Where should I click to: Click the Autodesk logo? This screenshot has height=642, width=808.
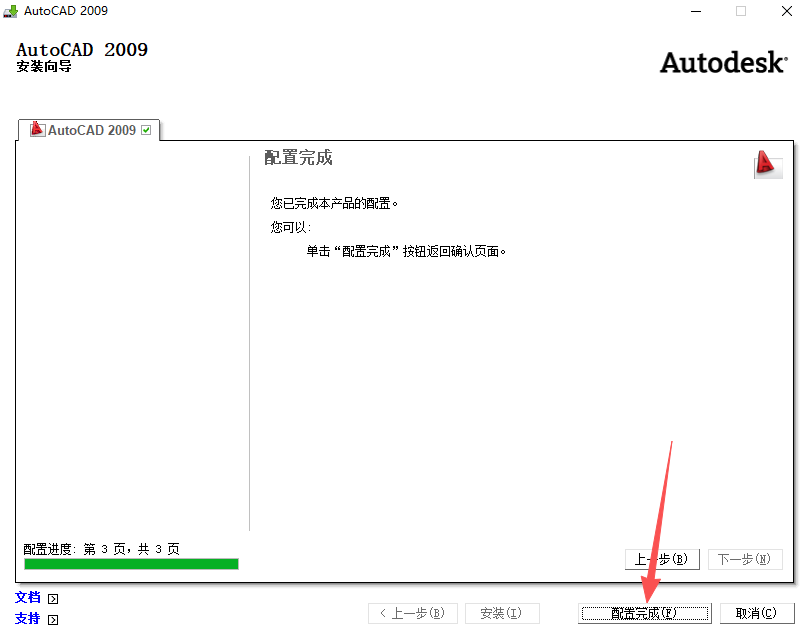tap(724, 62)
